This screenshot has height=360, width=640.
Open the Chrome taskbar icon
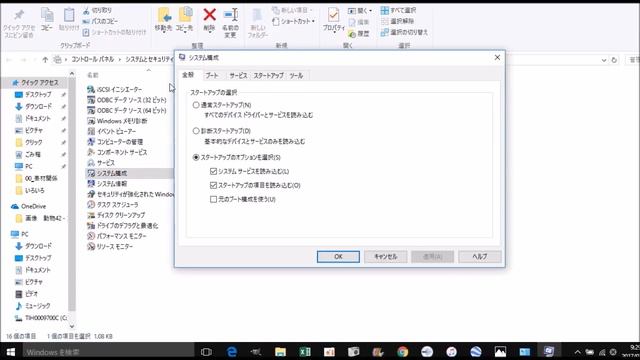(x=402, y=351)
